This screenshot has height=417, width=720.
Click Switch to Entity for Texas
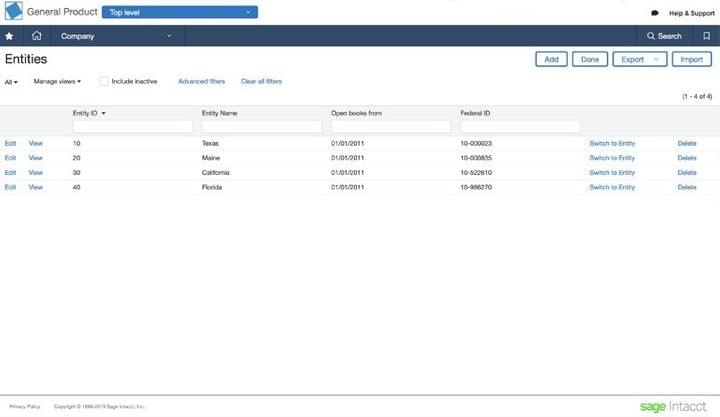coord(611,143)
